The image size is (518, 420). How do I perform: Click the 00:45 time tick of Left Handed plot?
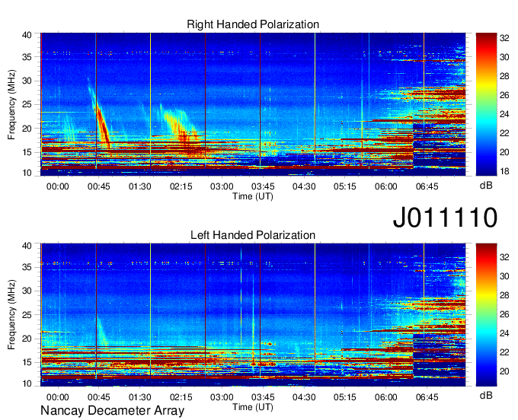[98, 397]
